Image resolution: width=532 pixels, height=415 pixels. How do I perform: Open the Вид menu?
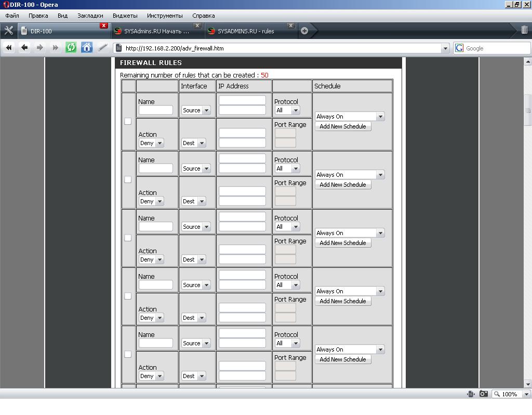(x=62, y=16)
